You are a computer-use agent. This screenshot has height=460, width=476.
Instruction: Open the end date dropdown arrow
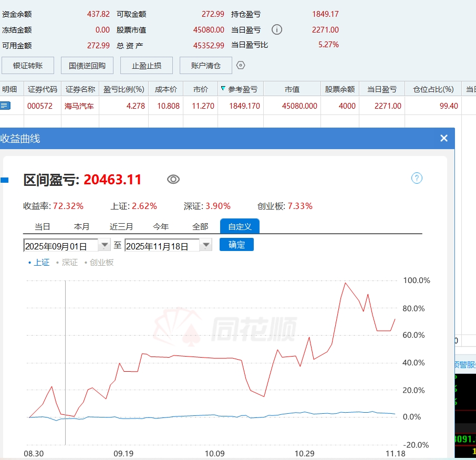(x=206, y=245)
